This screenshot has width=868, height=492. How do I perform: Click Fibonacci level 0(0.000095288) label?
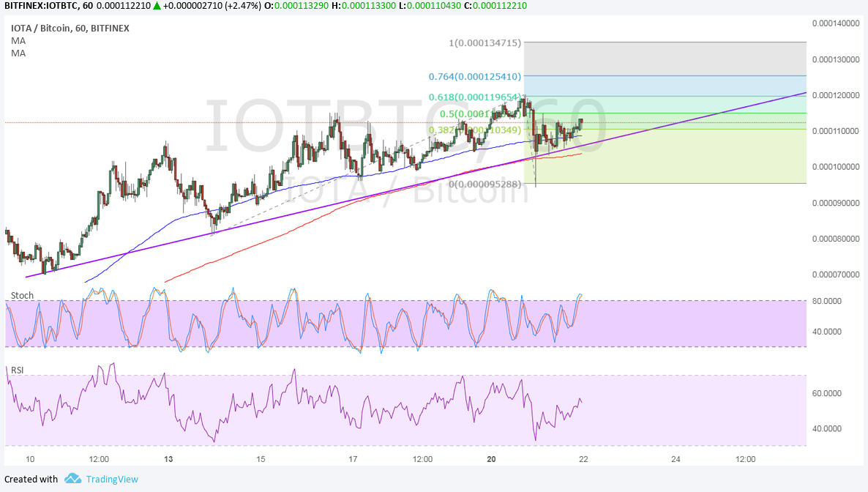[485, 184]
